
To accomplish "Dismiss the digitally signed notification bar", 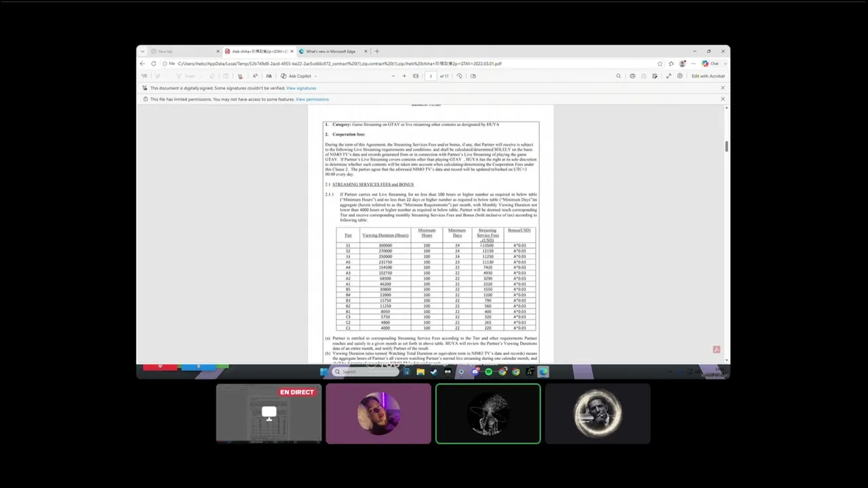I will pos(722,88).
